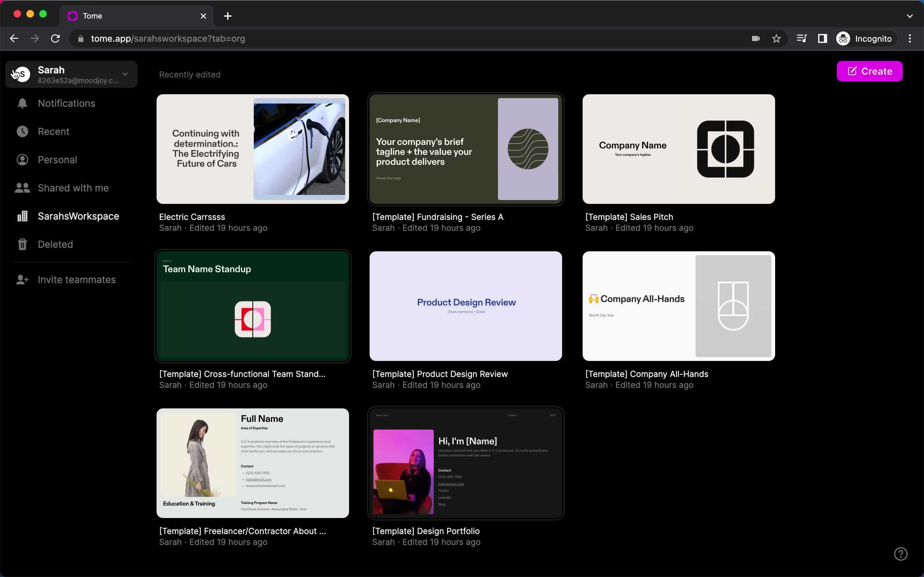
Task: Click the Create button
Action: tap(869, 71)
